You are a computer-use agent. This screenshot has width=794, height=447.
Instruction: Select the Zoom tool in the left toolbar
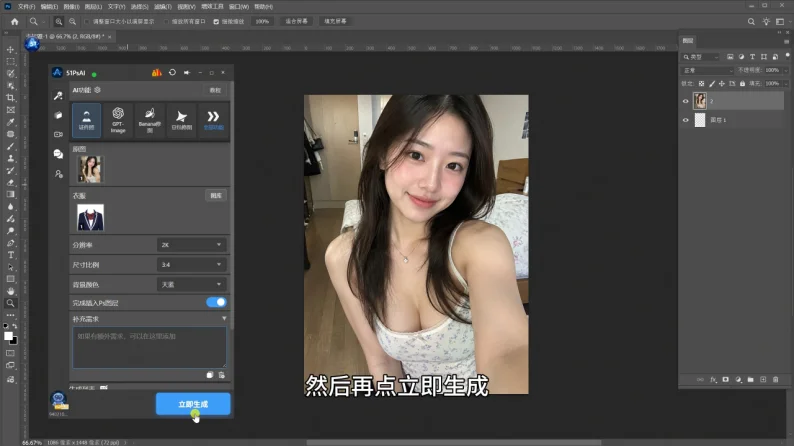[10, 303]
